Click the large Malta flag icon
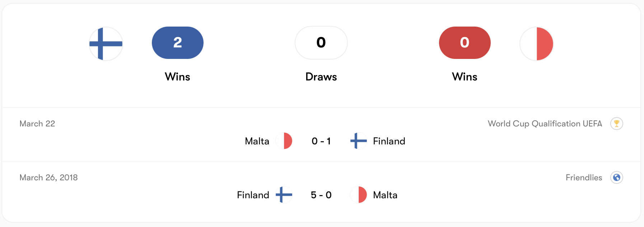This screenshot has height=227, width=644. pos(536,43)
